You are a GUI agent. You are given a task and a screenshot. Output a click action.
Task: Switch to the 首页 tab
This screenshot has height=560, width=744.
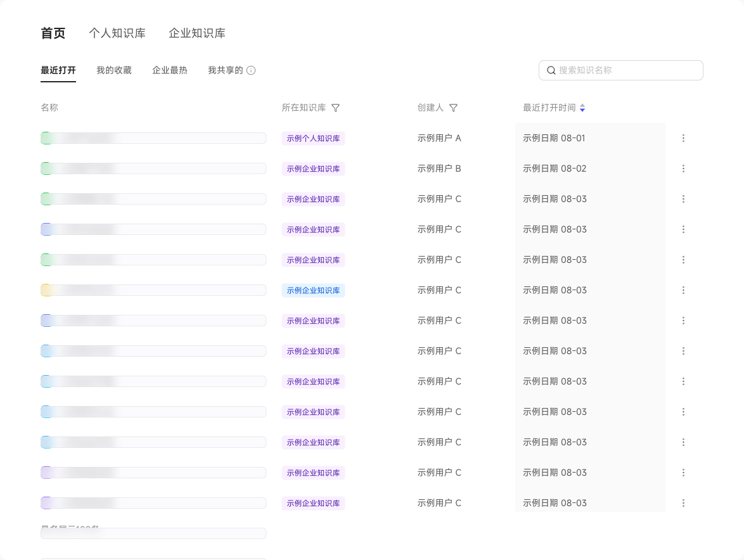(53, 33)
